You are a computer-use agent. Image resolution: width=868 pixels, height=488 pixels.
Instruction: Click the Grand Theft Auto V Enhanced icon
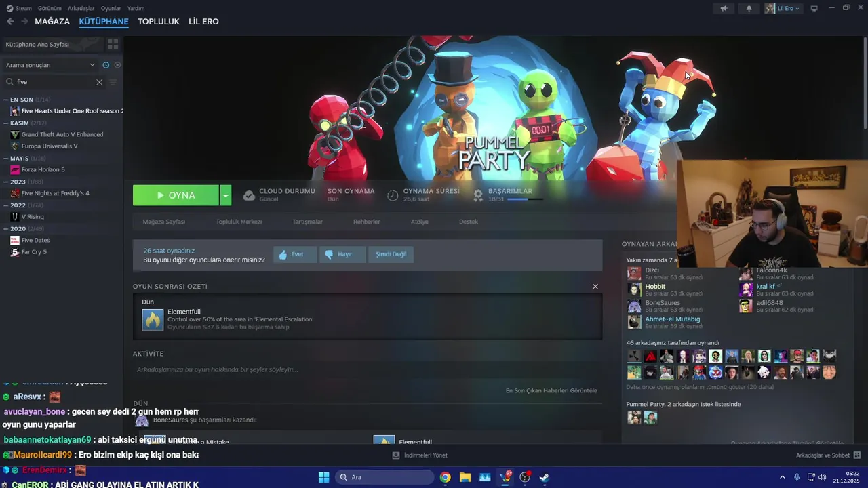(x=15, y=134)
